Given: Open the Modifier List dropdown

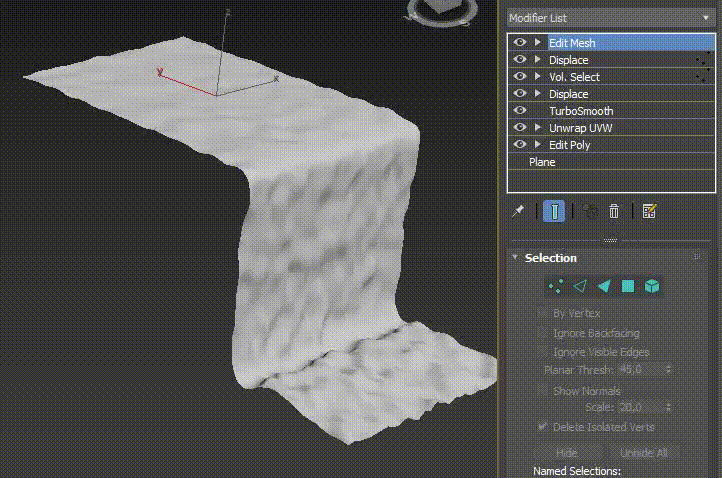Looking at the screenshot, I should 610,18.
